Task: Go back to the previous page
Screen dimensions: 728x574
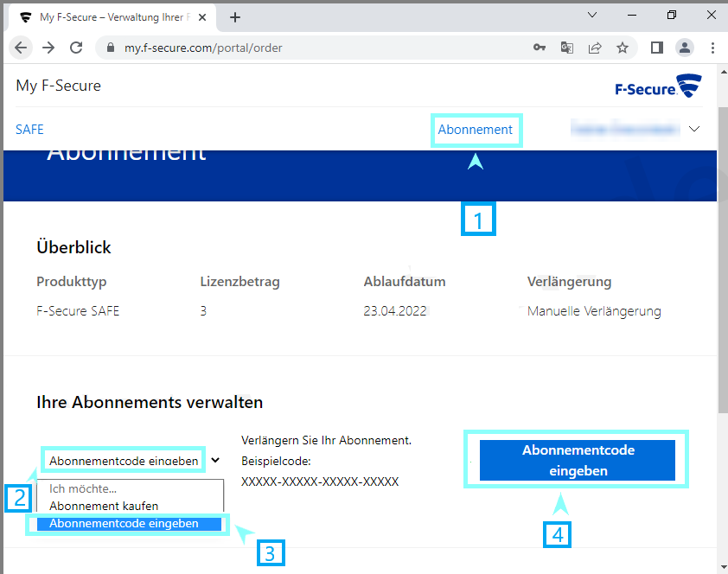Action: (21, 48)
